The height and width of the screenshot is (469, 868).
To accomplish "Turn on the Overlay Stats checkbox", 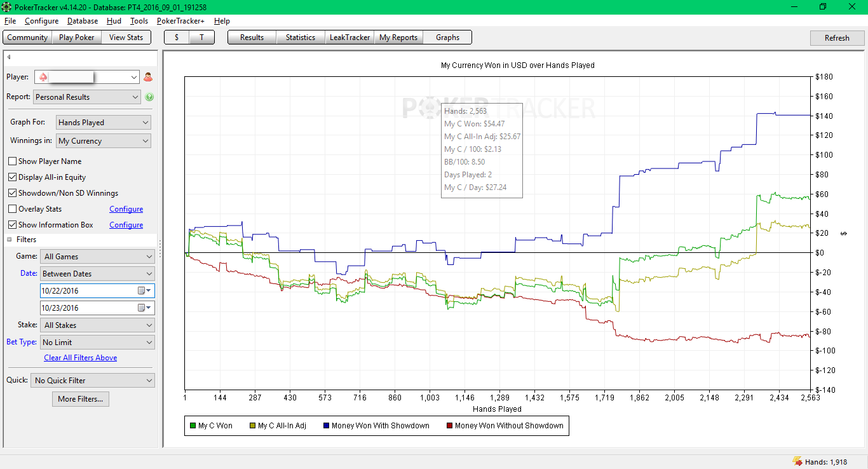I will [x=12, y=209].
